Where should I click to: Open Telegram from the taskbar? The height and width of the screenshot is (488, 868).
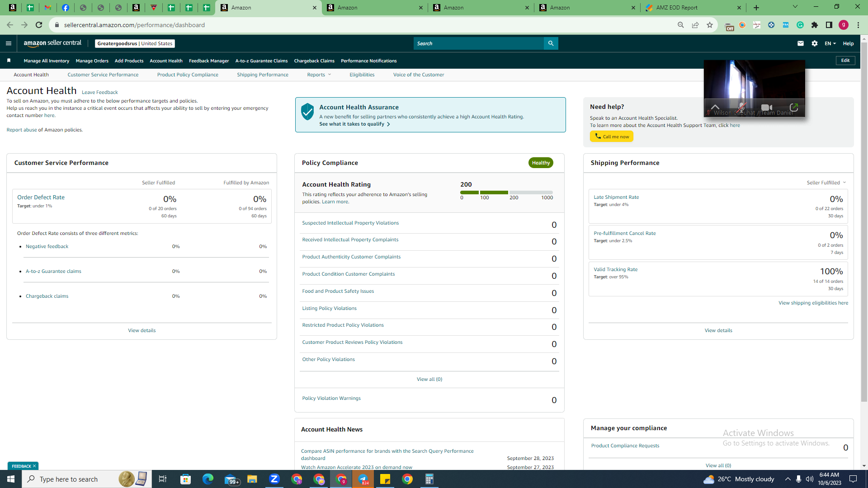(x=363, y=479)
